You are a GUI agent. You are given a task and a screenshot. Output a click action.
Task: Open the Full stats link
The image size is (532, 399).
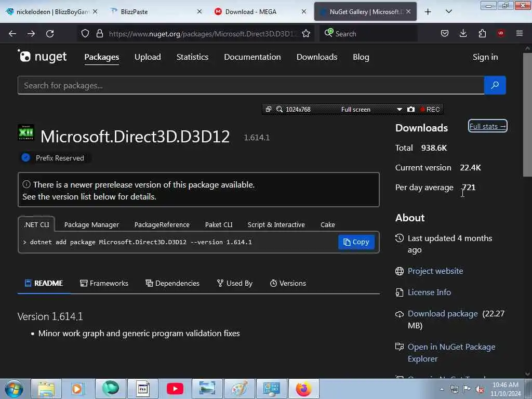click(487, 126)
